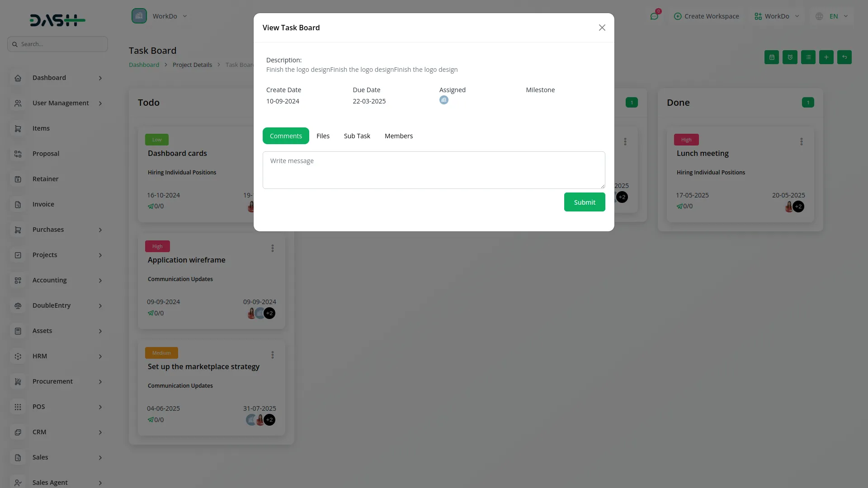Open the Dashboard breadcrumb link
Viewport: 868px width, 488px height.
144,64
